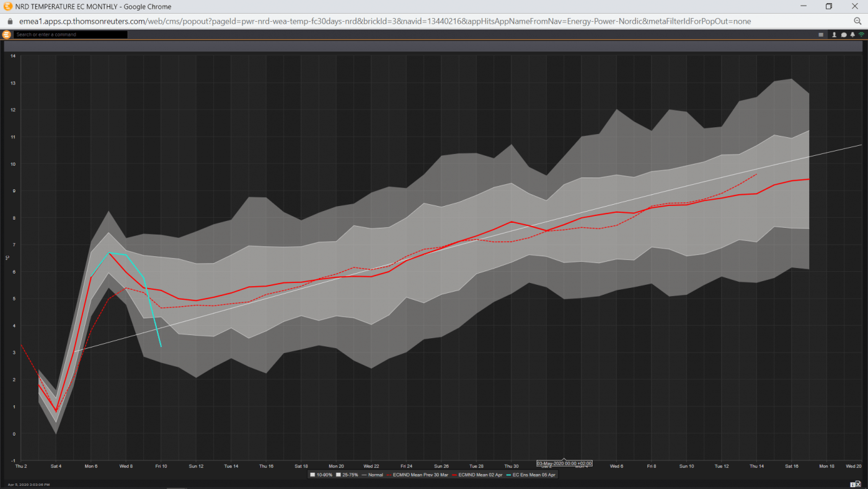Image resolution: width=868 pixels, height=489 pixels.
Task: Open the notifications bell icon
Action: [852, 35]
